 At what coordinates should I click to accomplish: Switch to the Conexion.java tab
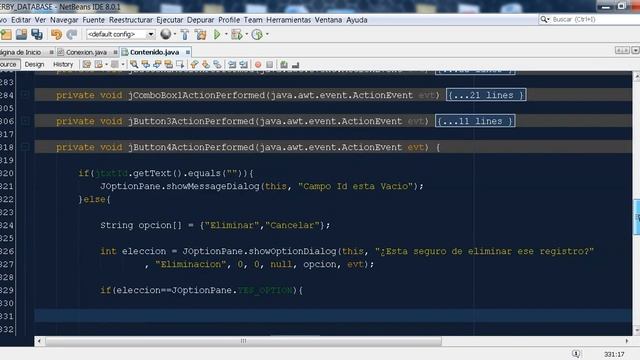pyautogui.click(x=86, y=52)
